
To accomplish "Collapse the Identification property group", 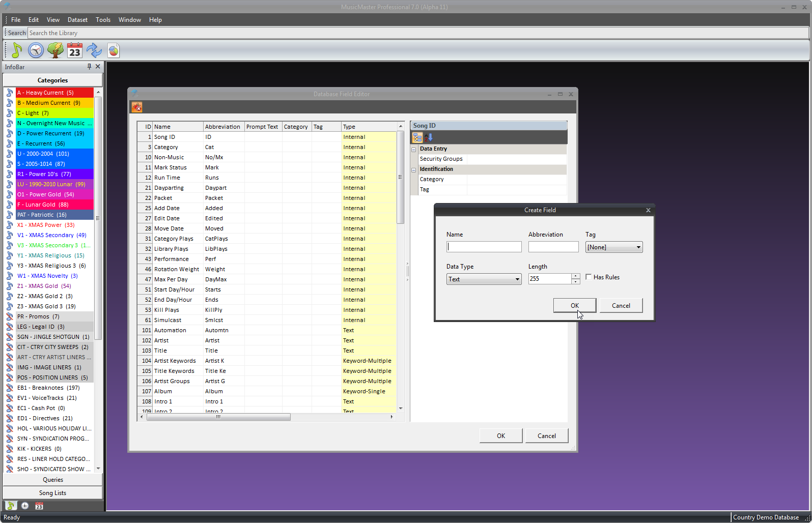I will [x=414, y=169].
